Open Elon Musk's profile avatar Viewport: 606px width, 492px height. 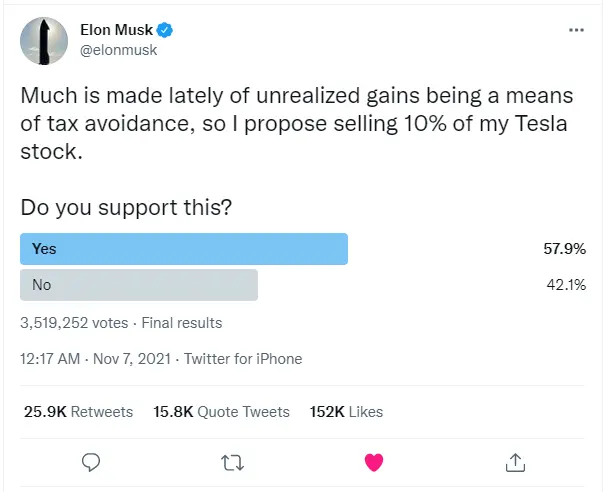coord(43,40)
